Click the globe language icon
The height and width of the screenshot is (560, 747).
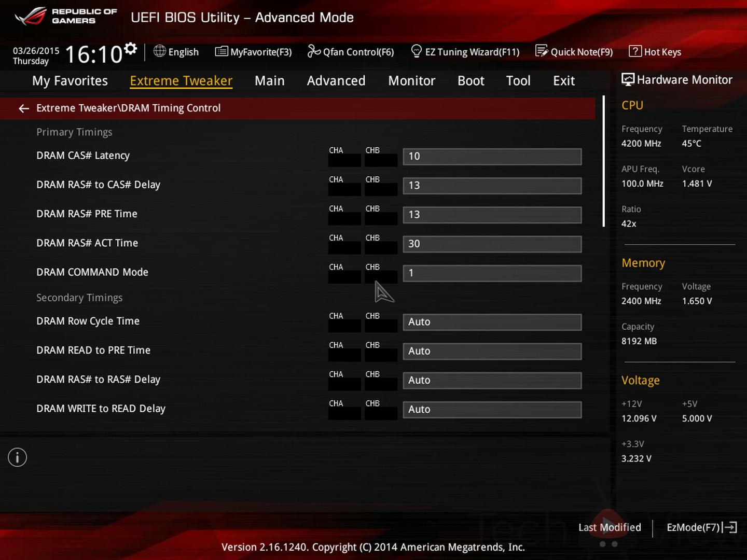tap(160, 51)
